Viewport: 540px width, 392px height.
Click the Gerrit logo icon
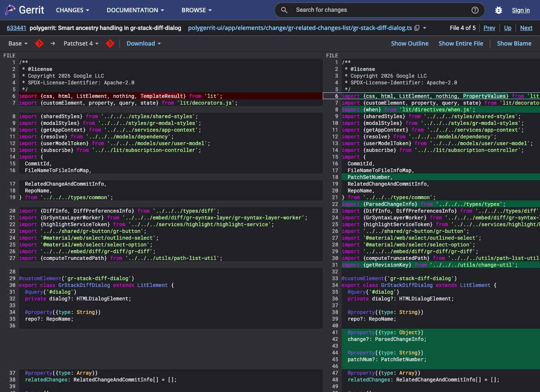click(x=10, y=10)
